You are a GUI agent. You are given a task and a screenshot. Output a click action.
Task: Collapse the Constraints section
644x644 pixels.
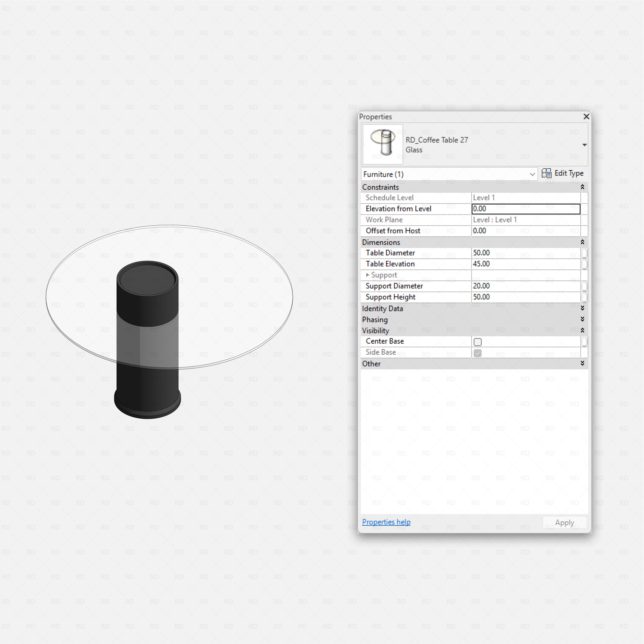[x=582, y=187]
